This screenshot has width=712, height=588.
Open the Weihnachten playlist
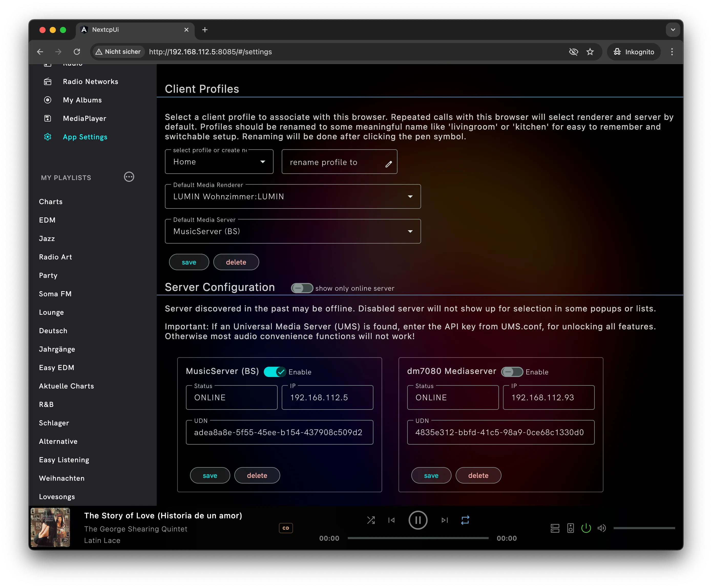[x=62, y=479]
